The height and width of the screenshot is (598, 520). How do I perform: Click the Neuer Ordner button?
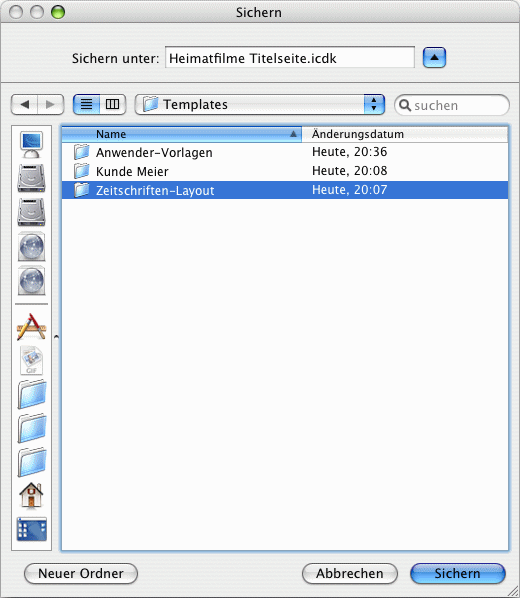[81, 573]
